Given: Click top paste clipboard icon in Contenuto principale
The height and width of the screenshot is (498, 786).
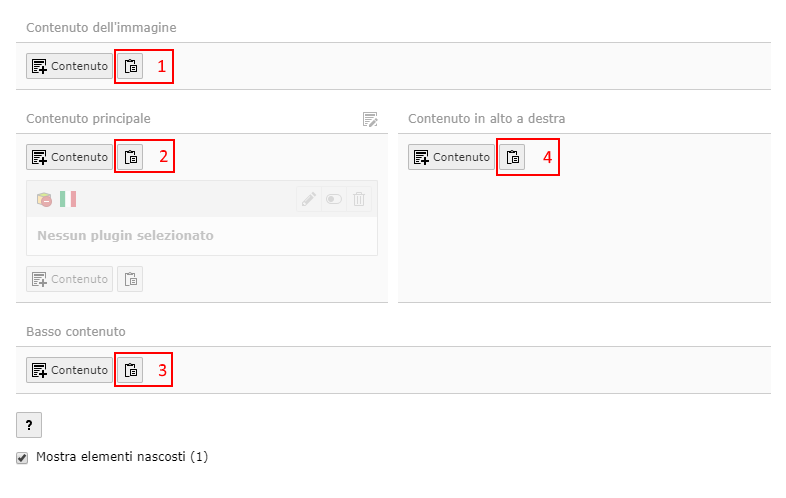Looking at the screenshot, I should click(130, 157).
